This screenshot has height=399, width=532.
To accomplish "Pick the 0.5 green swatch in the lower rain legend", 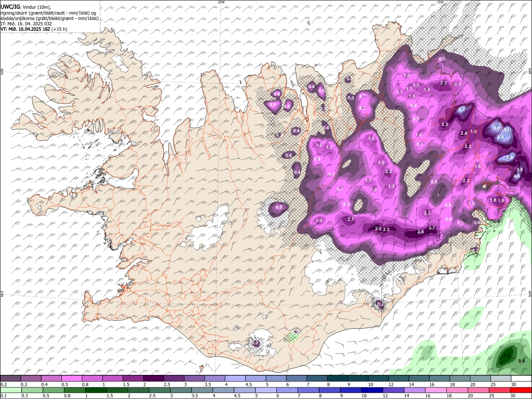I will [53, 390].
